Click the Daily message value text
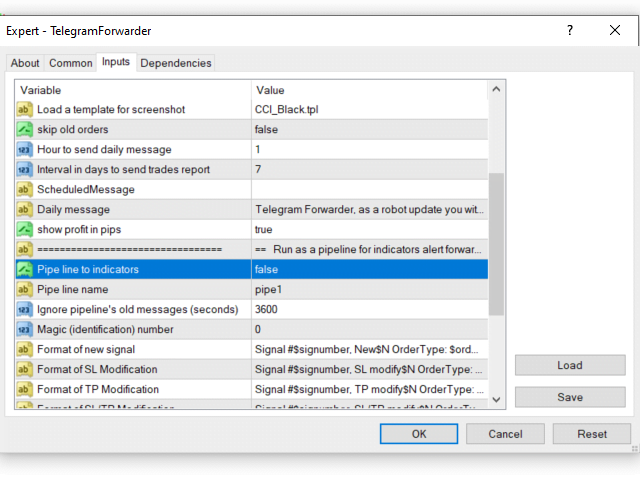This screenshot has height=480, width=640. (x=369, y=209)
